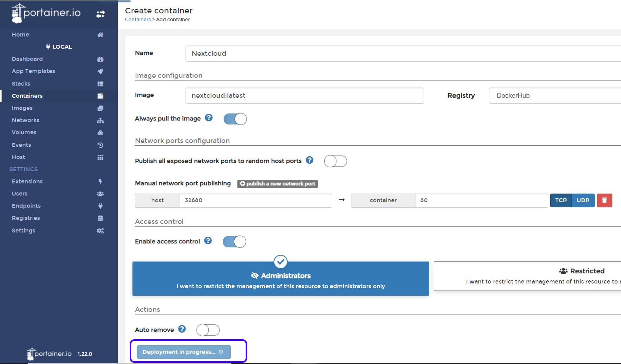Click the Registries database icon

100,218
